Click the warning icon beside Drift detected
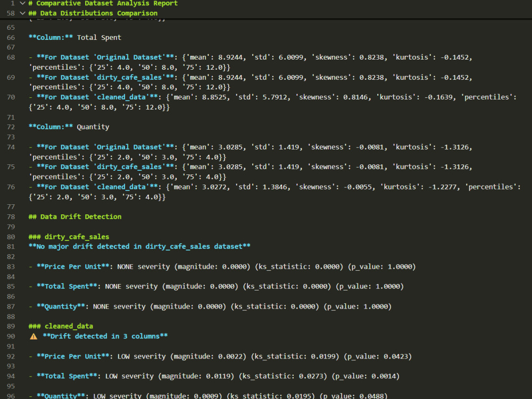 click(x=34, y=336)
